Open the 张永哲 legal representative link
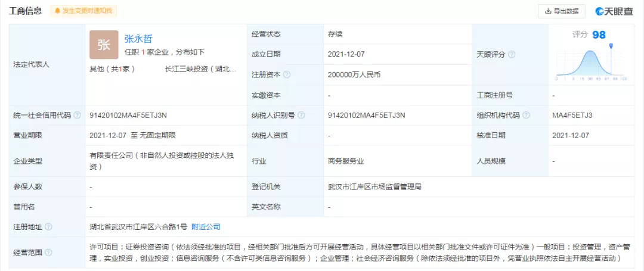The width and height of the screenshot is (644, 271). coord(138,38)
